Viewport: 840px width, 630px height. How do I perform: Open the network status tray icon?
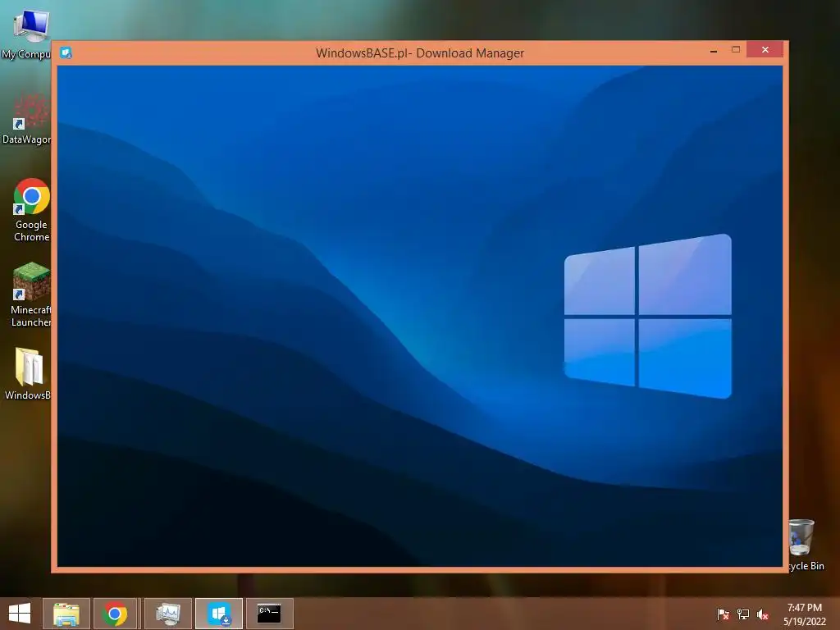pos(743,614)
